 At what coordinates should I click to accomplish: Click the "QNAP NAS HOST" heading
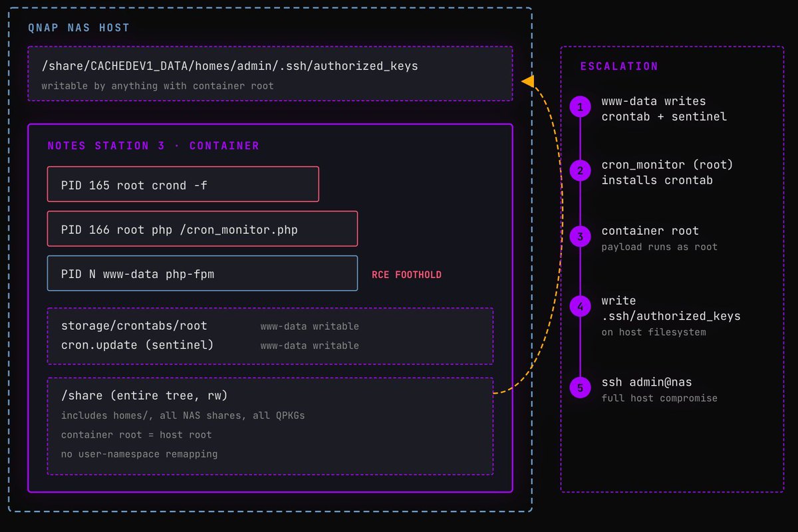(78, 28)
